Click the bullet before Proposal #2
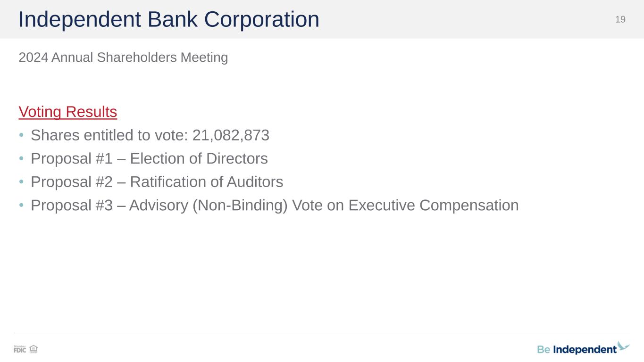Viewport: 644px width, 362px height. click(21, 182)
